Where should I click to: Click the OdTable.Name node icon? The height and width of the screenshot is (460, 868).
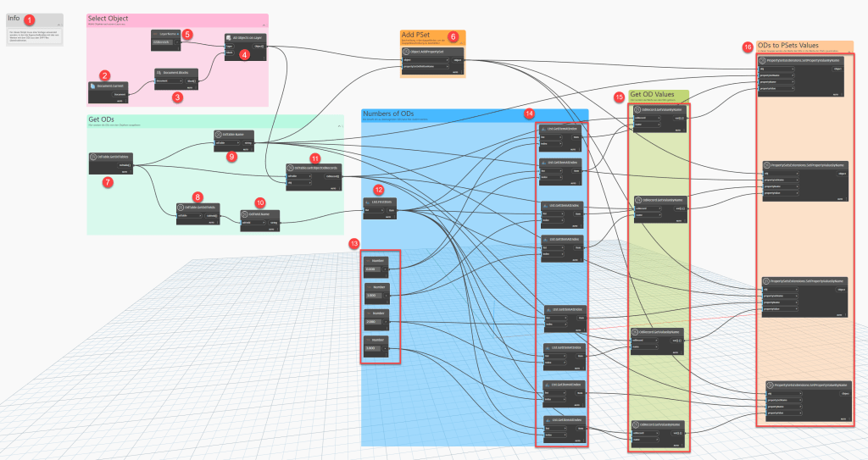pos(218,134)
